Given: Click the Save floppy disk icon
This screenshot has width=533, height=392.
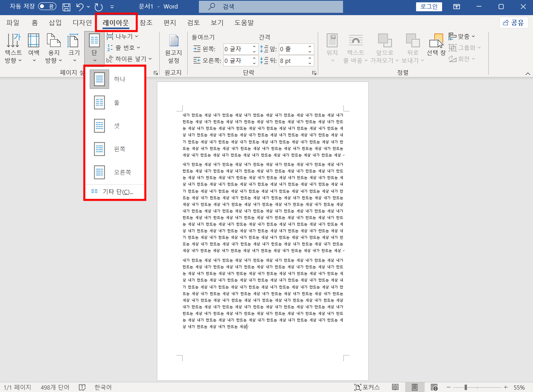Looking at the screenshot, I should [x=66, y=7].
